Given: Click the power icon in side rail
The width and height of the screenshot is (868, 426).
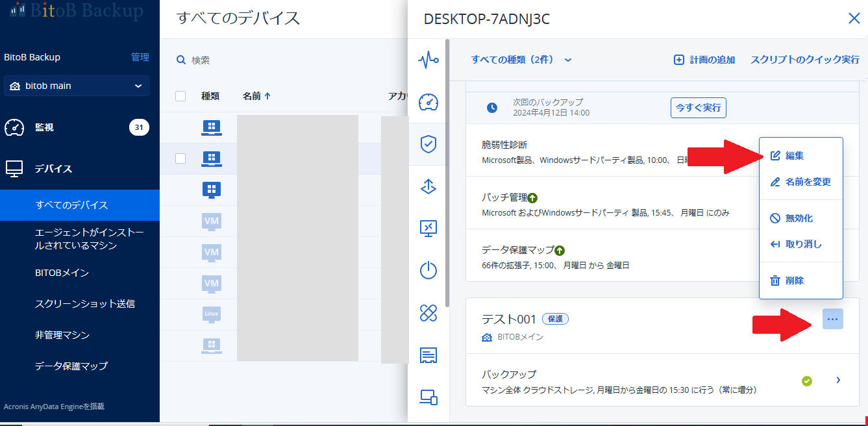Looking at the screenshot, I should coord(428,270).
